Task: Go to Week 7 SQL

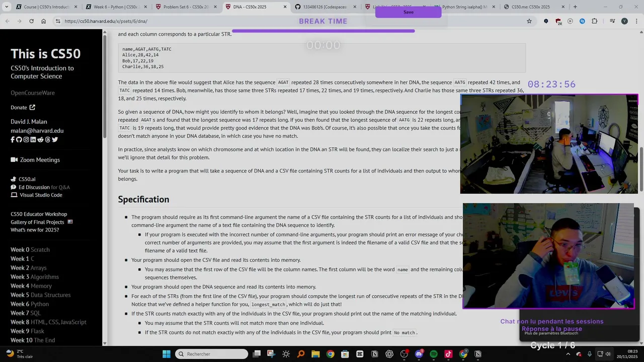Action: coord(26,313)
